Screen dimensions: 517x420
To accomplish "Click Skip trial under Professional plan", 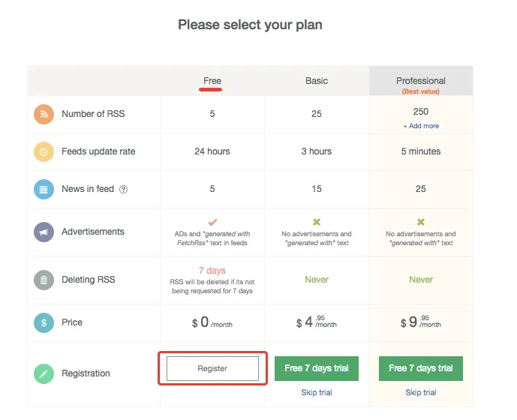I will coord(421,392).
